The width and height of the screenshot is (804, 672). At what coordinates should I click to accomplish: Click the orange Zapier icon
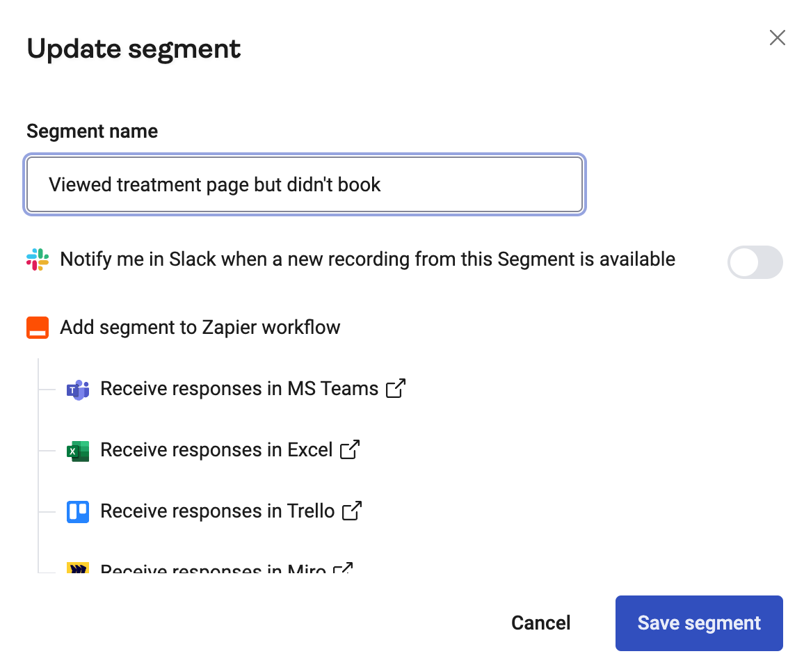[x=38, y=328]
